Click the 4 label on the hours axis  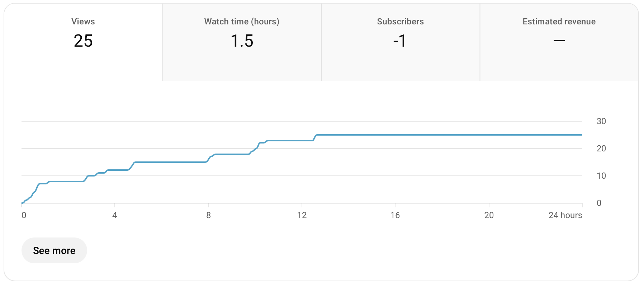[115, 215]
